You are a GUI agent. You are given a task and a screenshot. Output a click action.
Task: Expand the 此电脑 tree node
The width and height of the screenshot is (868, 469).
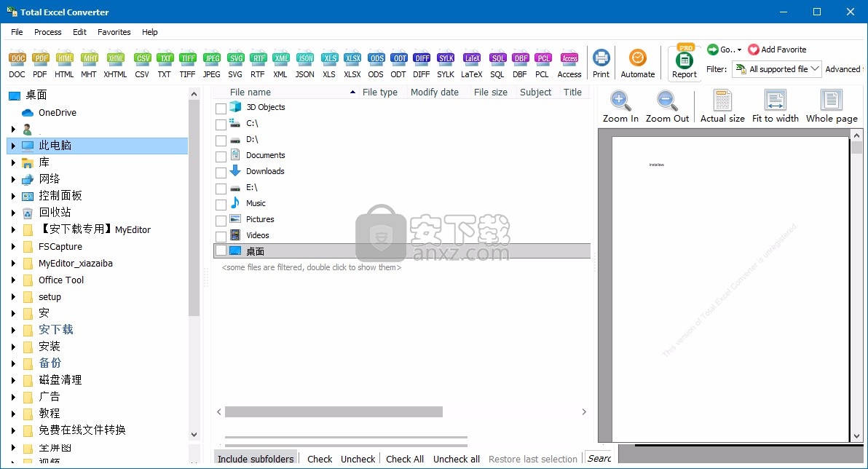pos(13,146)
